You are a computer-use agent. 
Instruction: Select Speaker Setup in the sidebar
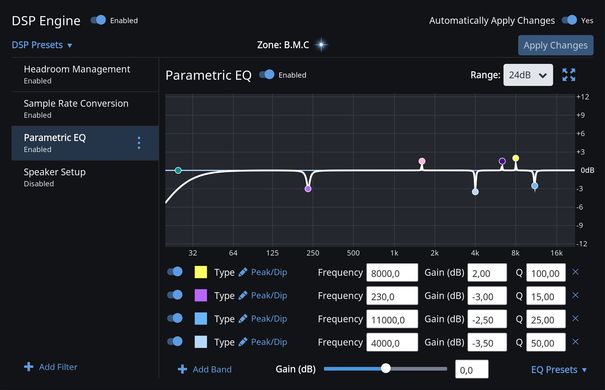pos(85,177)
